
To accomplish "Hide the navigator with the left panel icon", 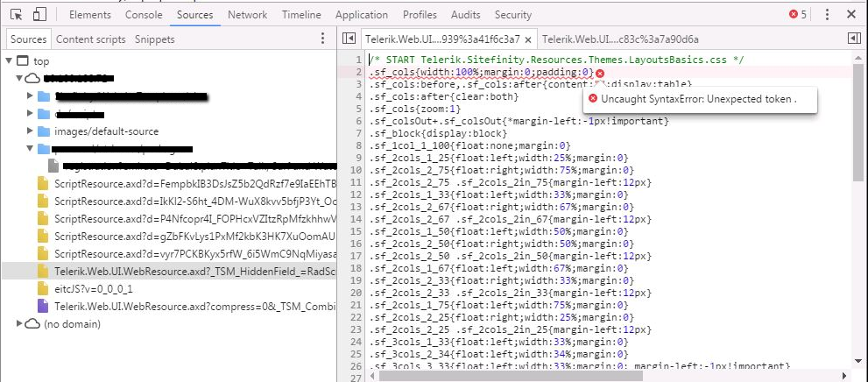I will [349, 39].
